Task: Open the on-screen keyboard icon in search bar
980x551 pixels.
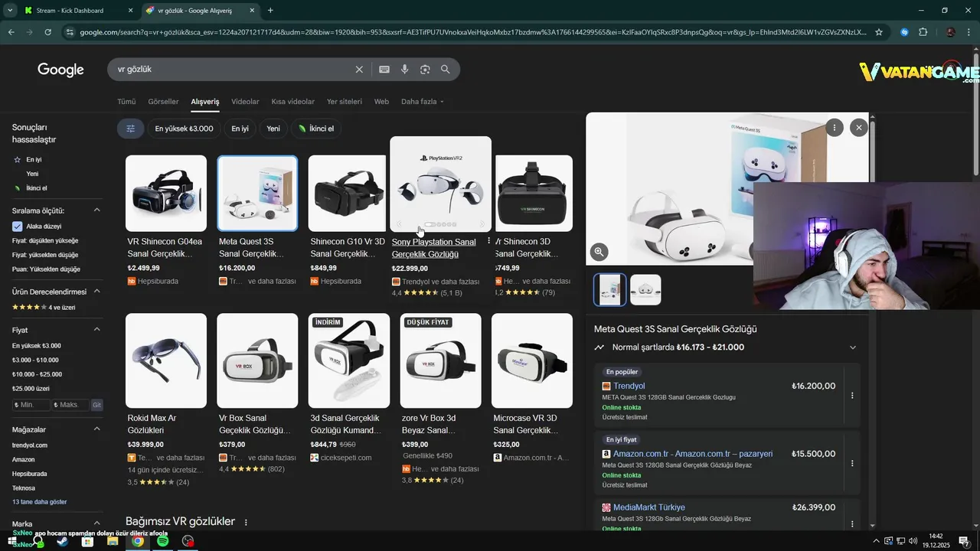Action: tap(384, 70)
